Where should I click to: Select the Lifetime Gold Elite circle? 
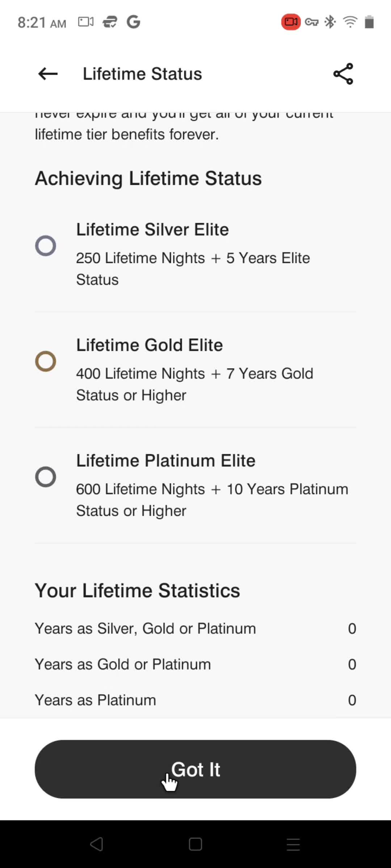[x=46, y=361]
